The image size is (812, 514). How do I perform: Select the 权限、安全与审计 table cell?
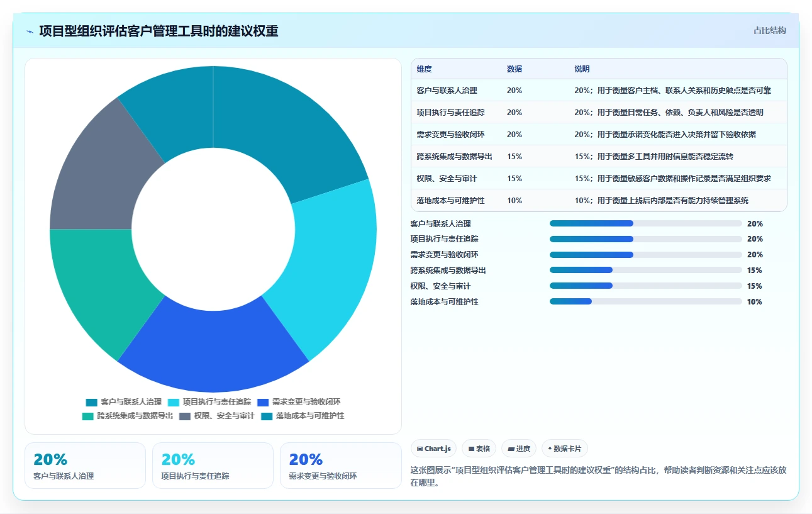(x=447, y=179)
